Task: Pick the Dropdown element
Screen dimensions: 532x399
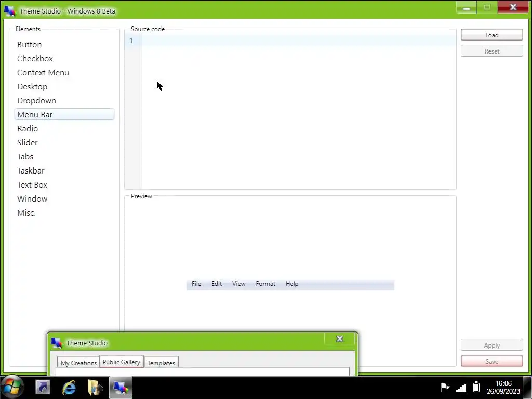Action: [x=64, y=100]
